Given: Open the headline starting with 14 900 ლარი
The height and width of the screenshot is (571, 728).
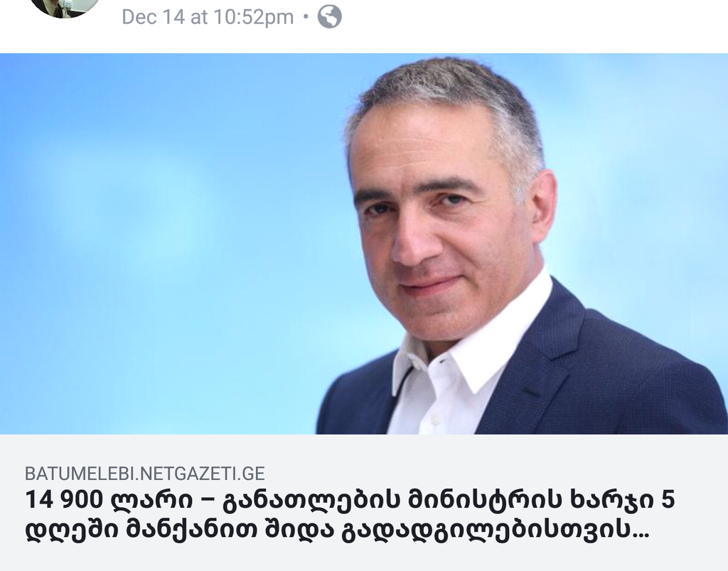Looking at the screenshot, I should 349,515.
